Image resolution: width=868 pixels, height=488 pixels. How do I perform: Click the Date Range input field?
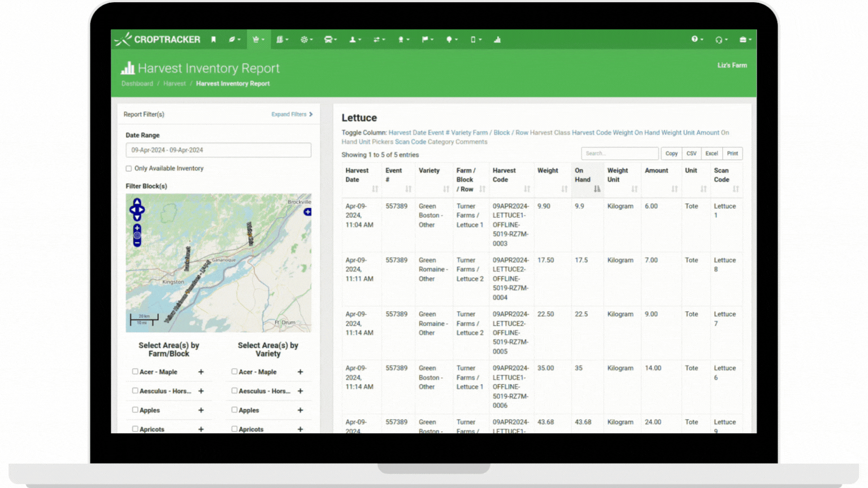(218, 150)
